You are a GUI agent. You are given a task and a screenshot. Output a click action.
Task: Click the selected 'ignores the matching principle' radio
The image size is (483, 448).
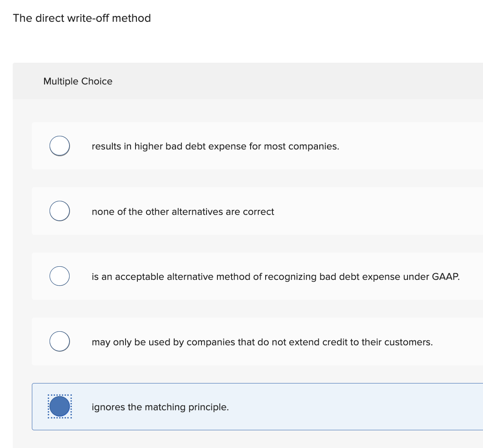[59, 406]
